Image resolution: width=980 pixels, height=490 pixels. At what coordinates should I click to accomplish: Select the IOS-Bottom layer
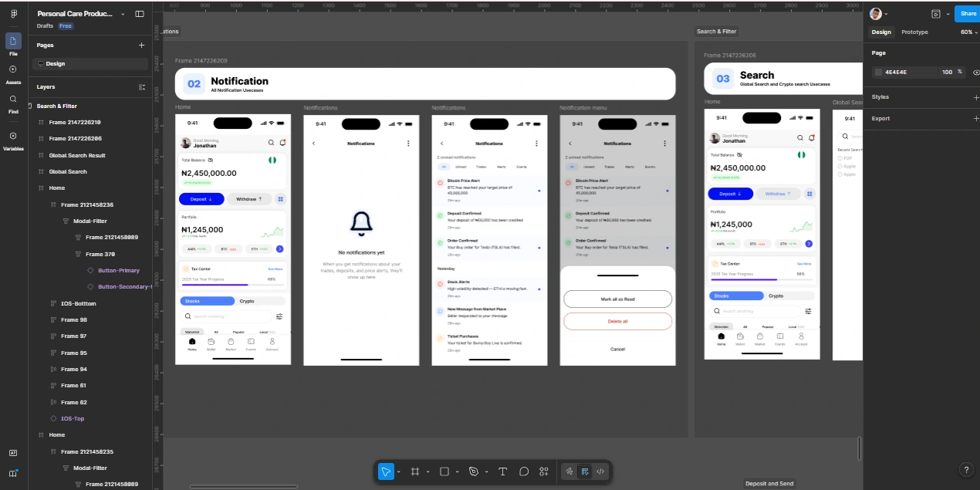79,303
